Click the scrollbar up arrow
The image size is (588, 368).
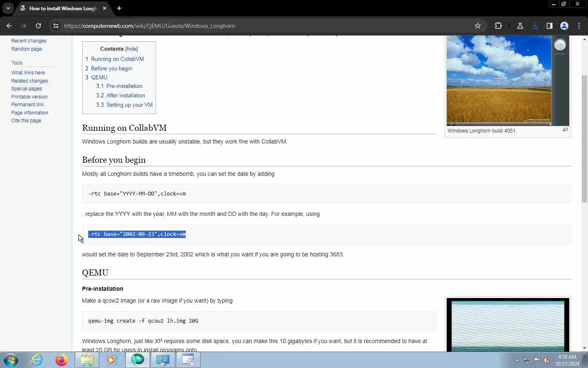pyautogui.click(x=584, y=39)
